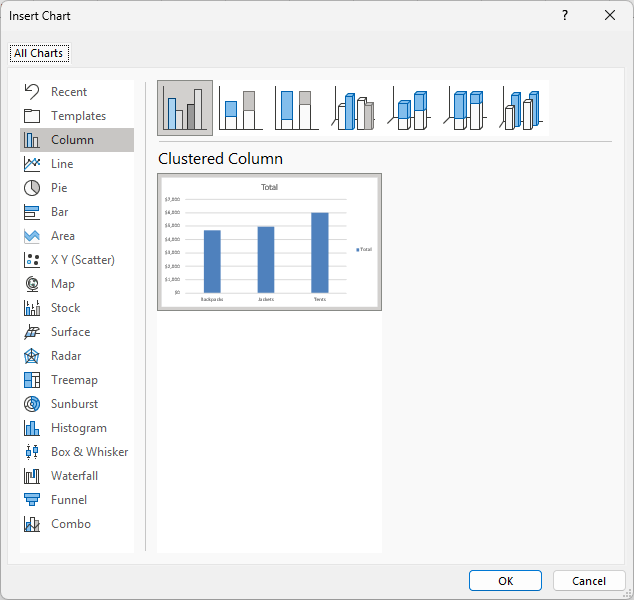
Task: Click the Clustered Column heading text
Action: click(220, 158)
